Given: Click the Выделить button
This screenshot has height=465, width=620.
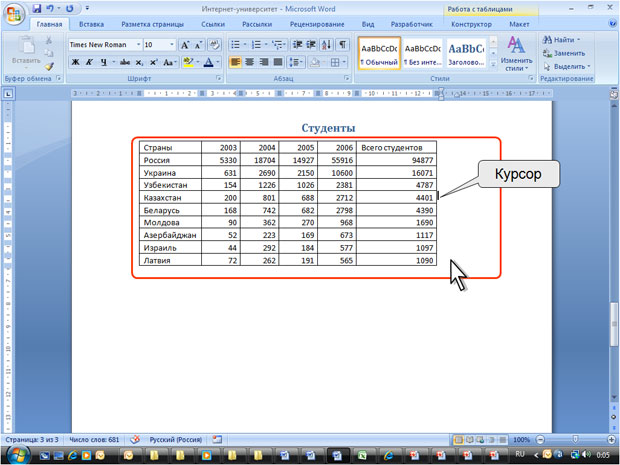Looking at the screenshot, I should tap(567, 66).
